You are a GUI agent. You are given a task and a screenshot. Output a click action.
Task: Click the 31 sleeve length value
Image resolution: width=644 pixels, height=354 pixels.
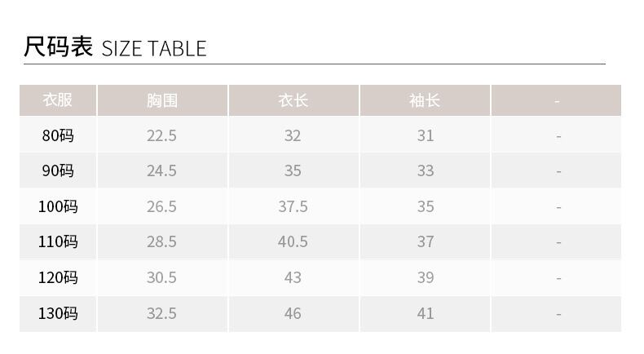(426, 135)
